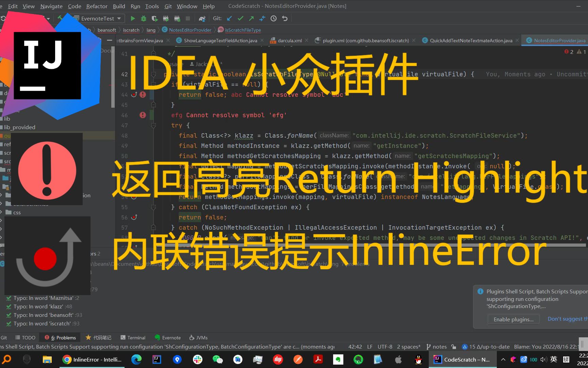
Task: Close the darcula.xml tab
Action: coord(307,40)
